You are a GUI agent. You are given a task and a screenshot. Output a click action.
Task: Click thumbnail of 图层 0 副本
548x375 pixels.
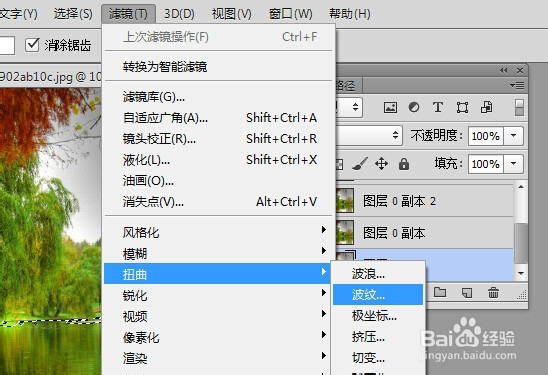345,232
